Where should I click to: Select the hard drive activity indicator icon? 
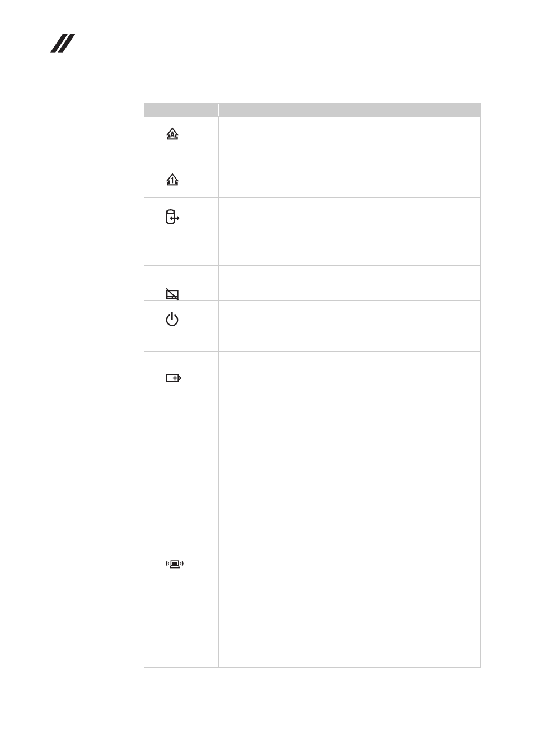point(172,217)
